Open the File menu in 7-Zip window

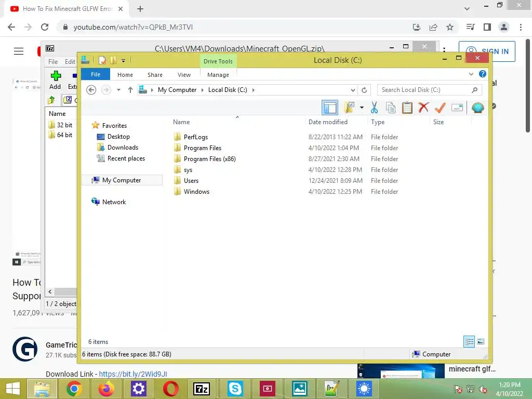pos(53,62)
